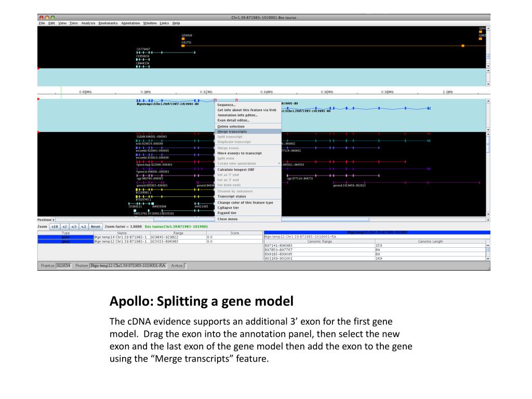Select the temp12 gene row in table
This screenshot has height=399, width=532.
click(150, 241)
